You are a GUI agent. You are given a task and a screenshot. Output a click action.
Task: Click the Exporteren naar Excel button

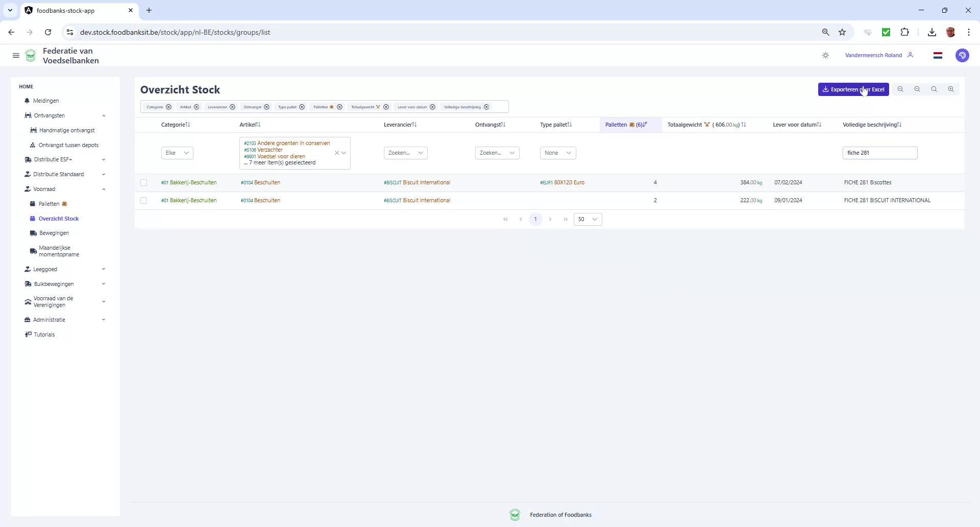point(853,89)
